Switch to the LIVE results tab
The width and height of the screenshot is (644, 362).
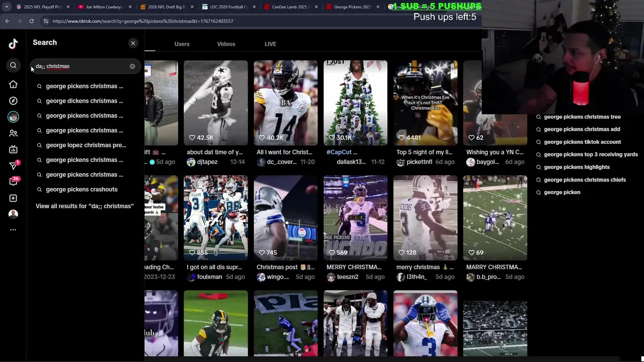[270, 44]
